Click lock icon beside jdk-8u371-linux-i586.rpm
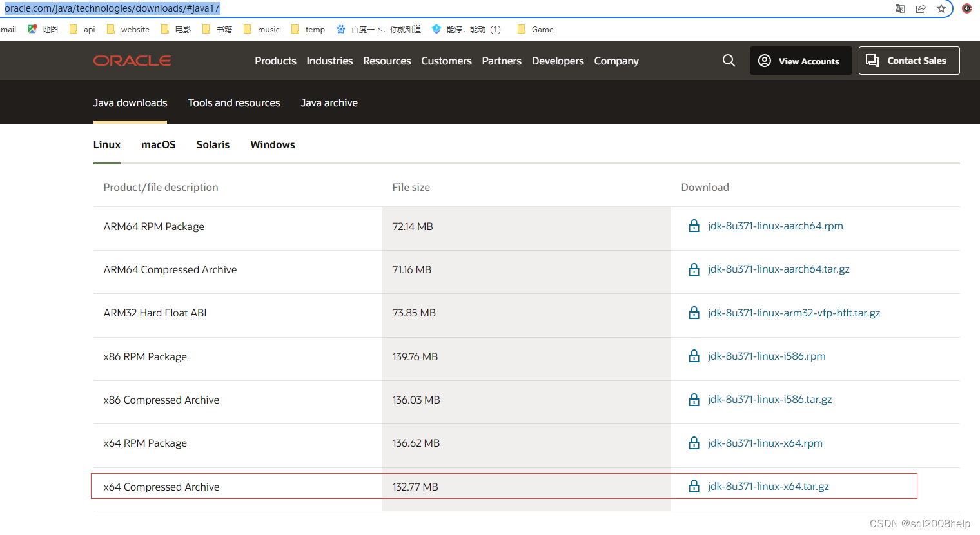Image resolution: width=980 pixels, height=535 pixels. pos(694,356)
